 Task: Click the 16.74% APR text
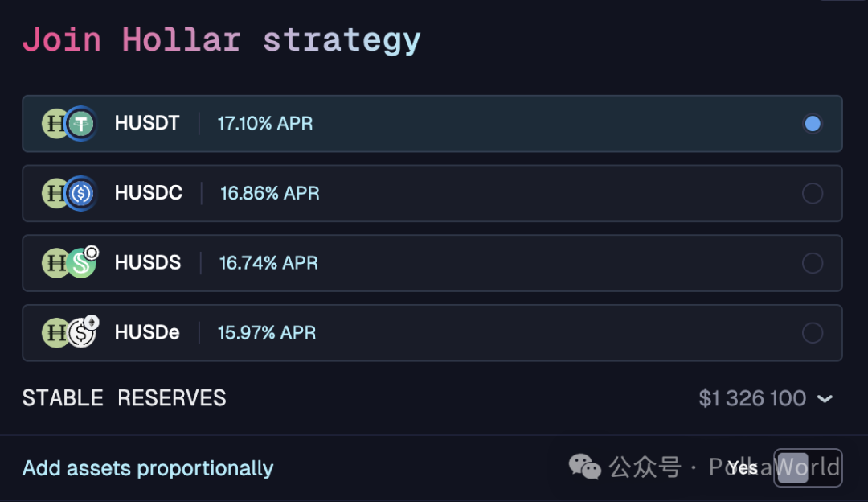(268, 262)
